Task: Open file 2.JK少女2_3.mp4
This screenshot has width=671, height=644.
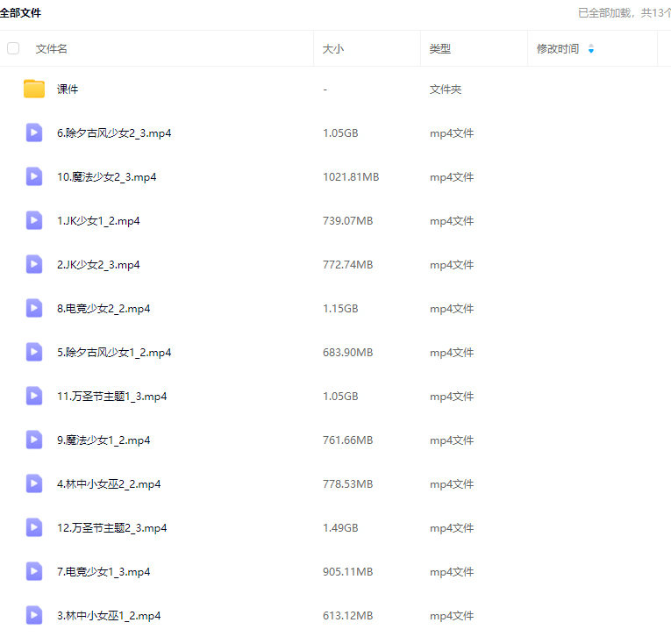Action: [98, 265]
